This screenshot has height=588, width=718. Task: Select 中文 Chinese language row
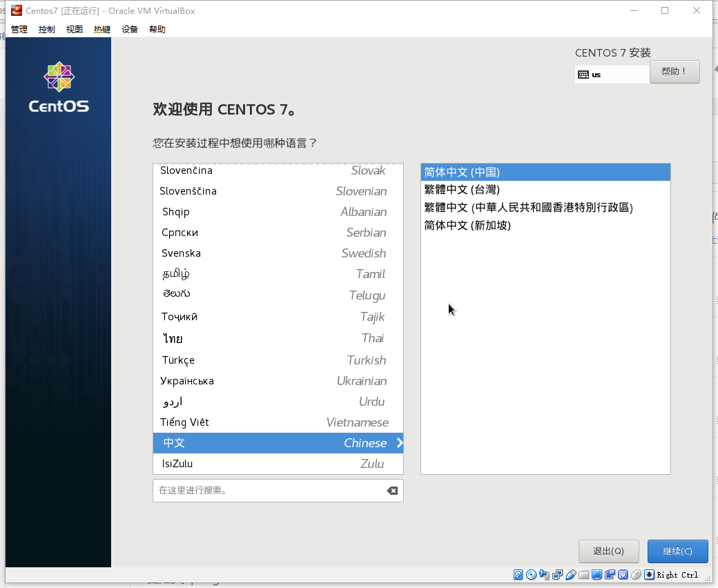tap(278, 443)
